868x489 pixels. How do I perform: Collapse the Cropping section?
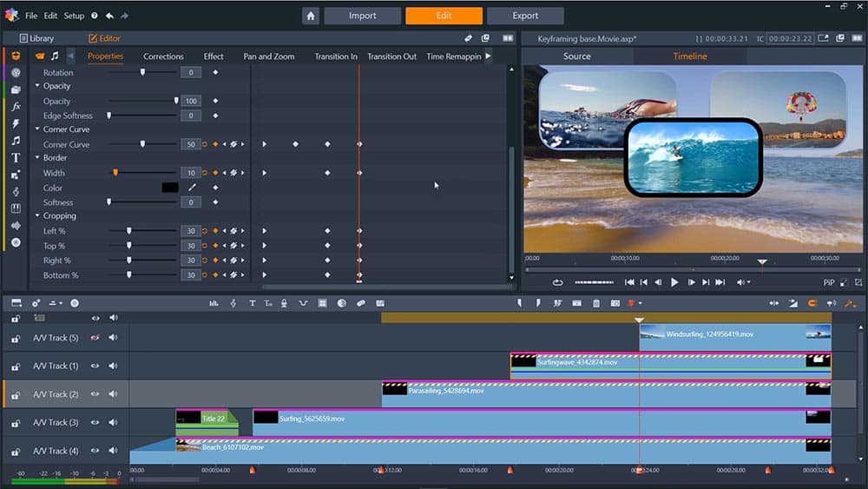click(37, 216)
